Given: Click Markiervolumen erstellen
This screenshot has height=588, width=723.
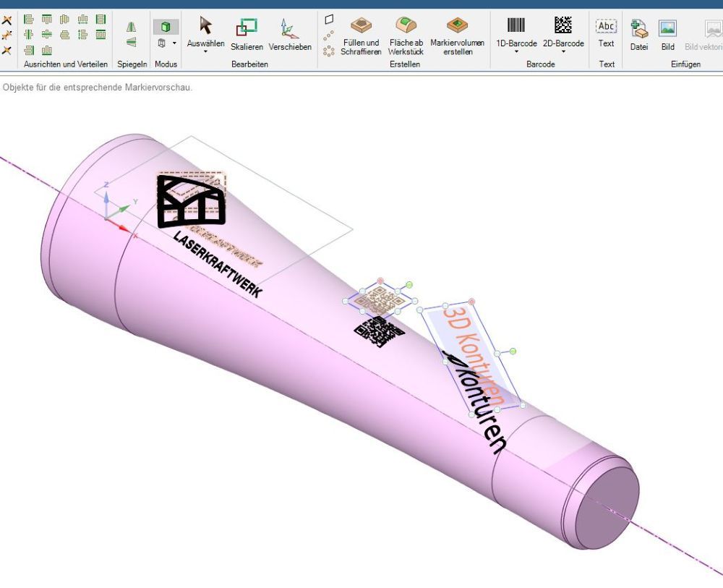Looking at the screenshot, I should [458, 36].
